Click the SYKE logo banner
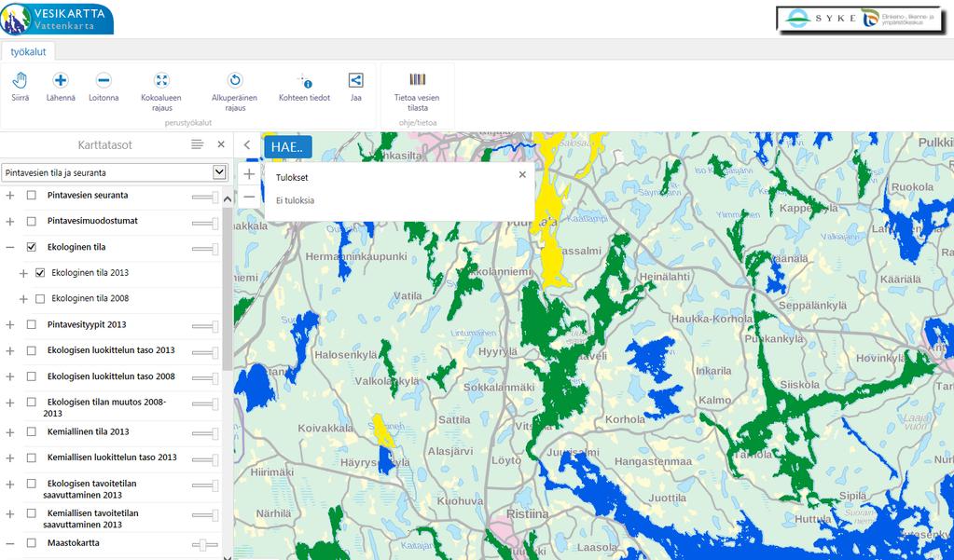954x560 pixels. point(859,19)
